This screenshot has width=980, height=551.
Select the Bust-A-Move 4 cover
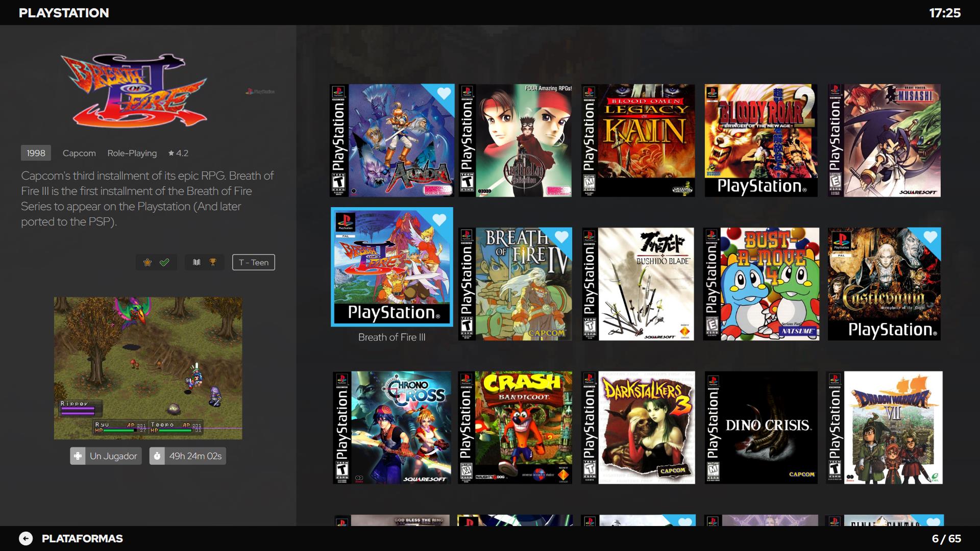pos(761,284)
